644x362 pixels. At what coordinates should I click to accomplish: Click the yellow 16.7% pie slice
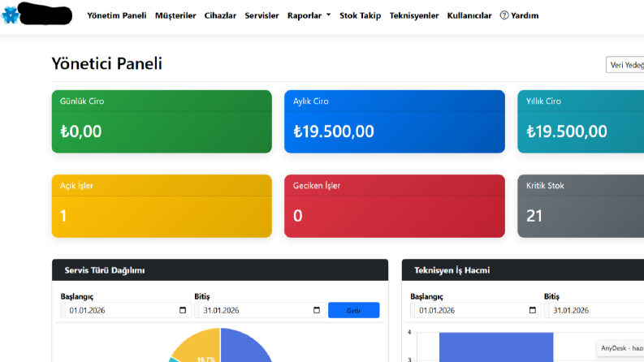click(x=200, y=347)
